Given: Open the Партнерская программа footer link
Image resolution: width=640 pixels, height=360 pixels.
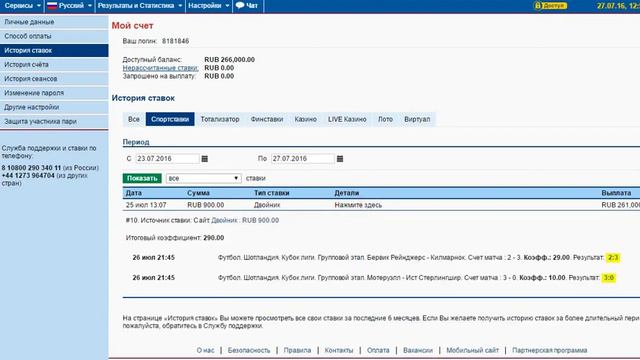Looking at the screenshot, I should [x=550, y=350].
